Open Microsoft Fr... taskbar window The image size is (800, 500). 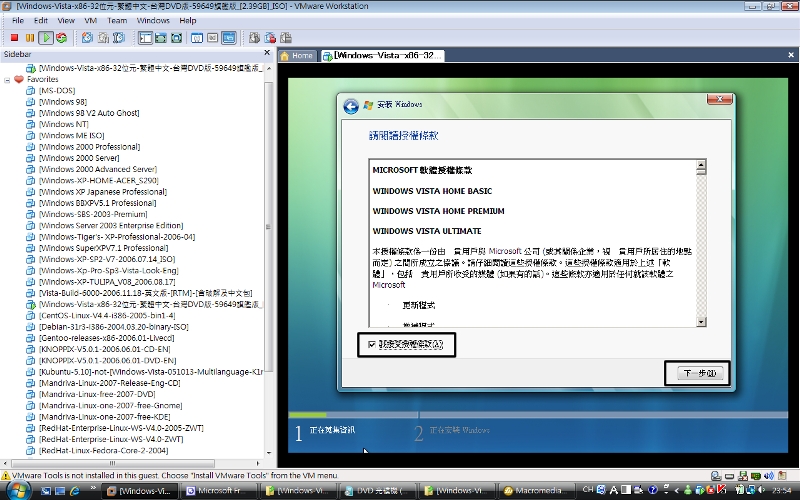tap(220, 491)
